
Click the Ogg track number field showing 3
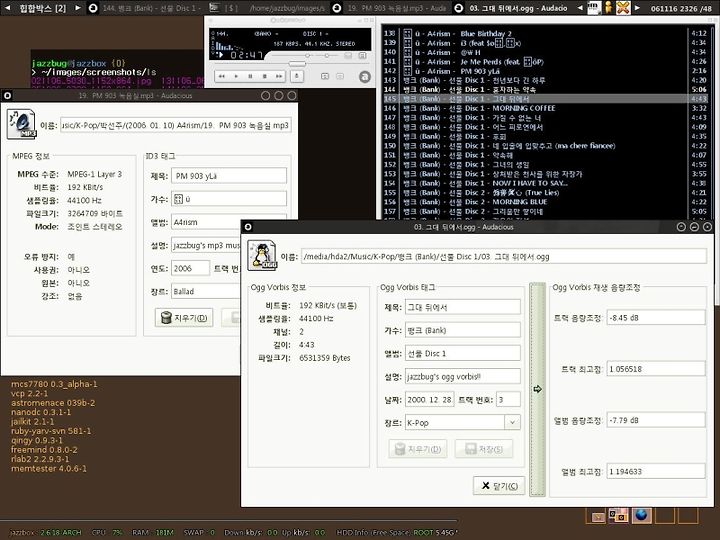click(x=508, y=399)
